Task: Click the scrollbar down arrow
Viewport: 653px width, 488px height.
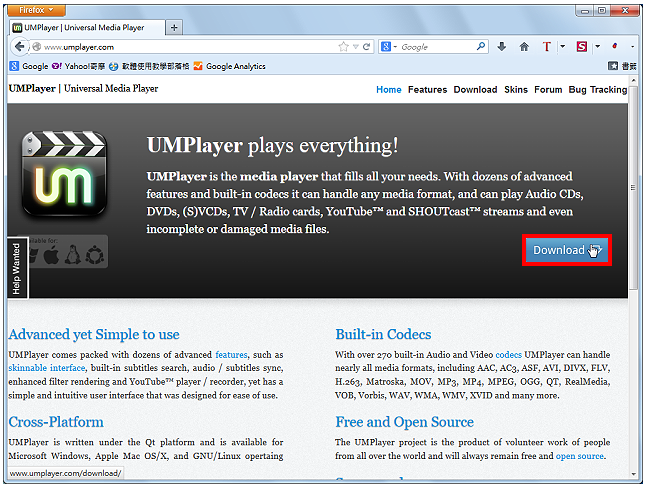Action: click(x=633, y=473)
